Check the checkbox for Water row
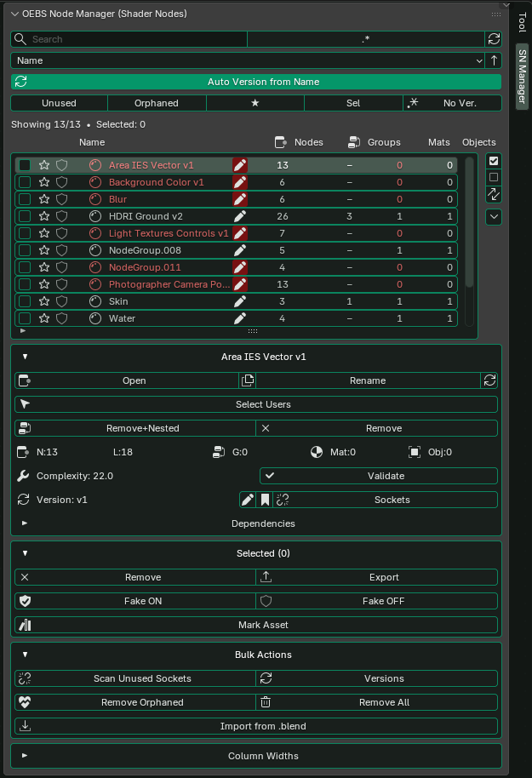 coord(25,318)
